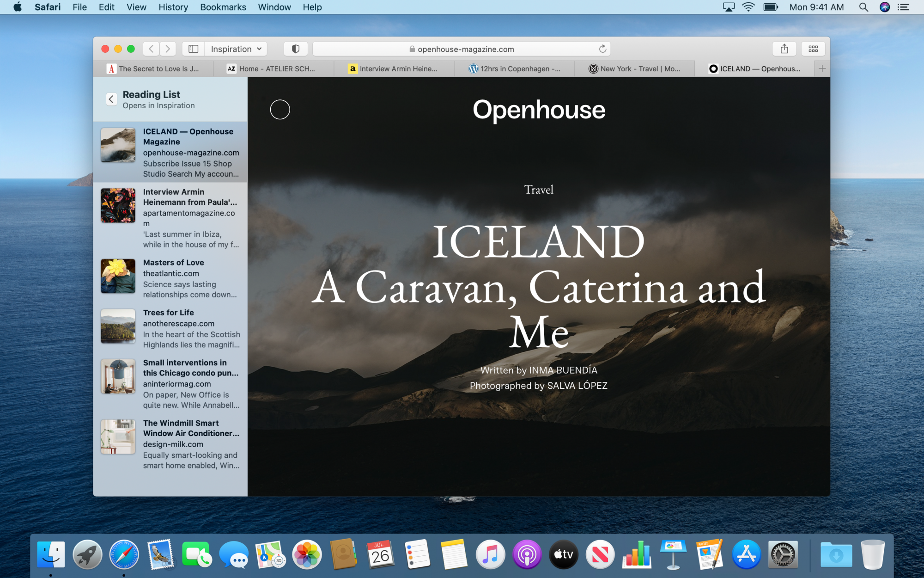Collapse the Reading List with its back chevron
The height and width of the screenshot is (578, 924).
(111, 99)
